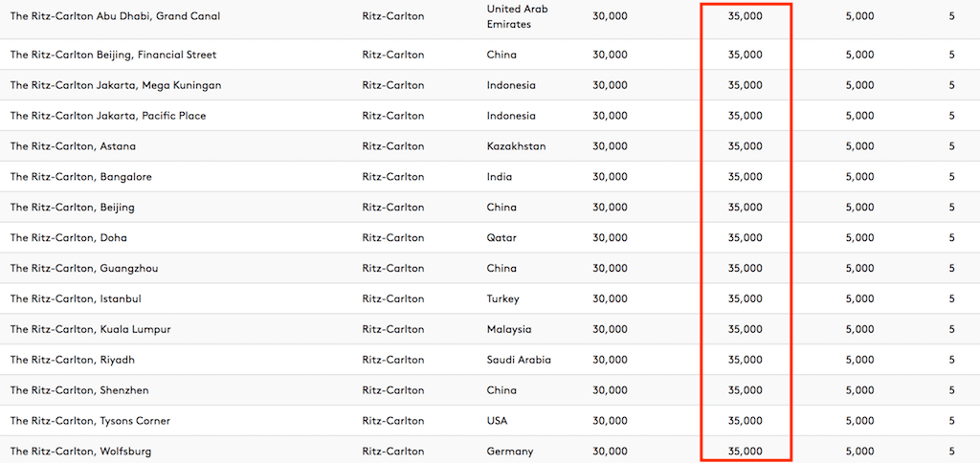Select The Ritz-Carlton Abu Dhabi, Grand Canal
The width and height of the screenshot is (980, 463).
point(115,16)
